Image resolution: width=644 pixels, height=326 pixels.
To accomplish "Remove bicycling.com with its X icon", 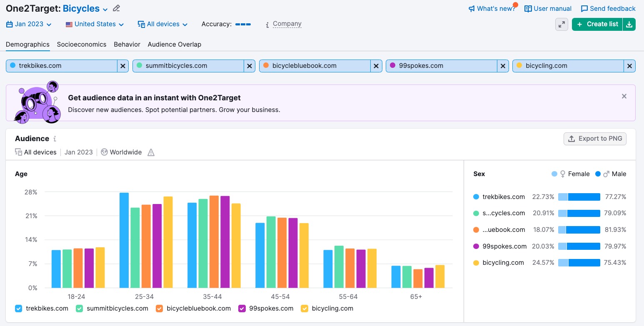I will (629, 66).
